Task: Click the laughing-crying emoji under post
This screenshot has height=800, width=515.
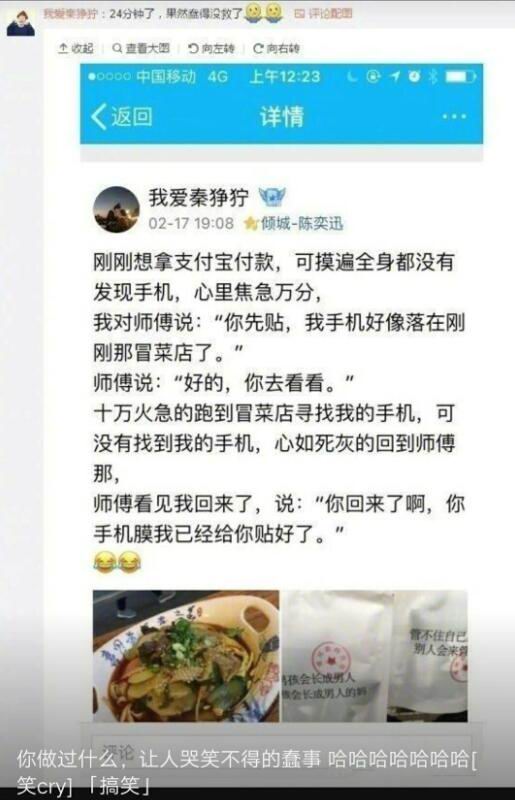Action: coord(117,562)
